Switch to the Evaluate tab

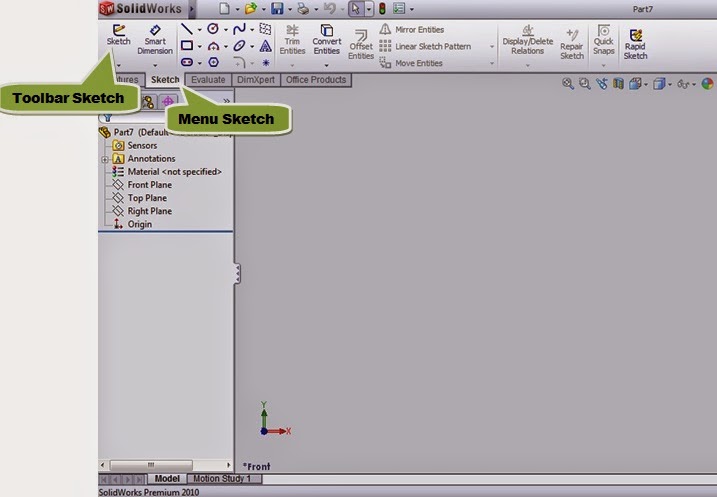pos(208,80)
